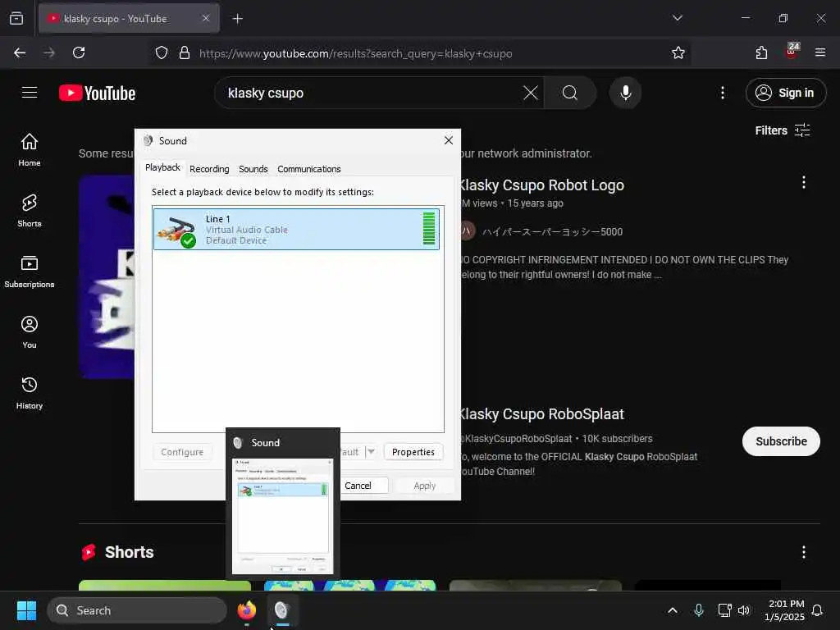Click the Robot Logo video thumbnail
The height and width of the screenshot is (630, 840).
(x=107, y=277)
